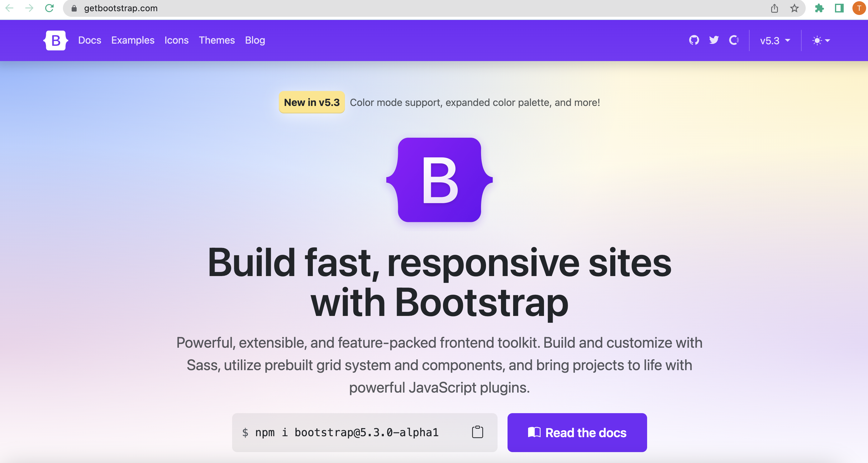Viewport: 868px width, 463px height.
Task: Click the share page icon
Action: coord(774,8)
